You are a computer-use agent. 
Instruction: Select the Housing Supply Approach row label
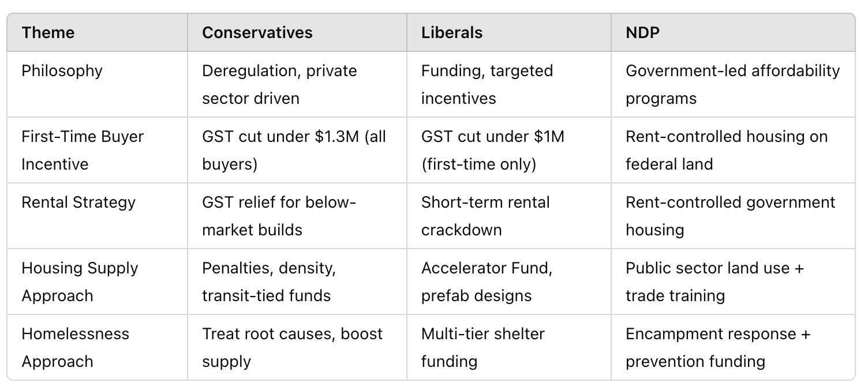pos(80,282)
